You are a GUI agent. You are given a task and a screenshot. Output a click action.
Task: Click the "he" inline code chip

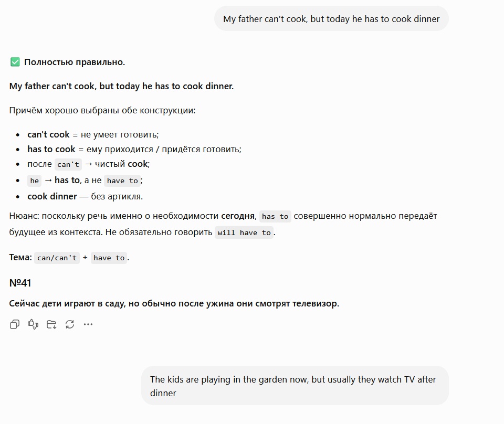coord(35,181)
